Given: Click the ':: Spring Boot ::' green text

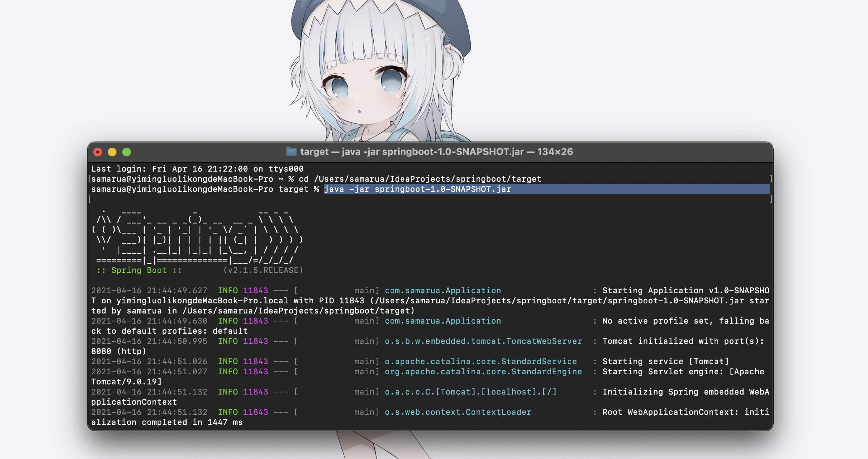Looking at the screenshot, I should pos(139,270).
